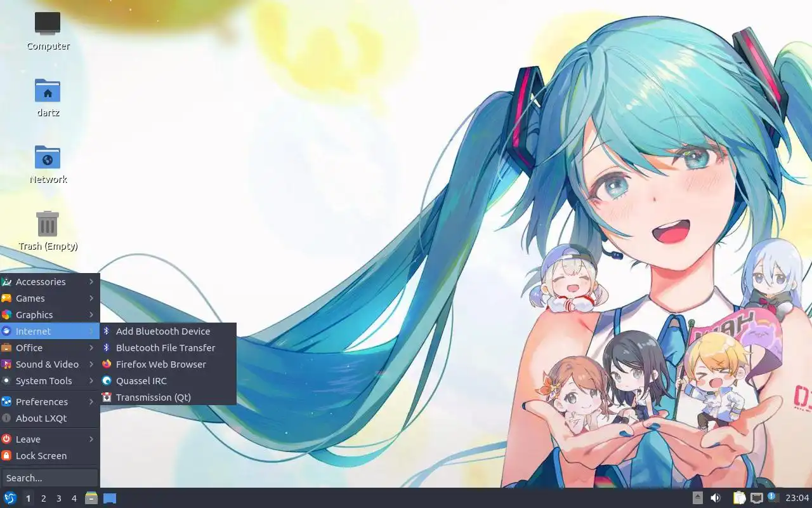Image resolution: width=812 pixels, height=508 pixels.
Task: Open the Sound & Video category icon
Action: click(6, 364)
